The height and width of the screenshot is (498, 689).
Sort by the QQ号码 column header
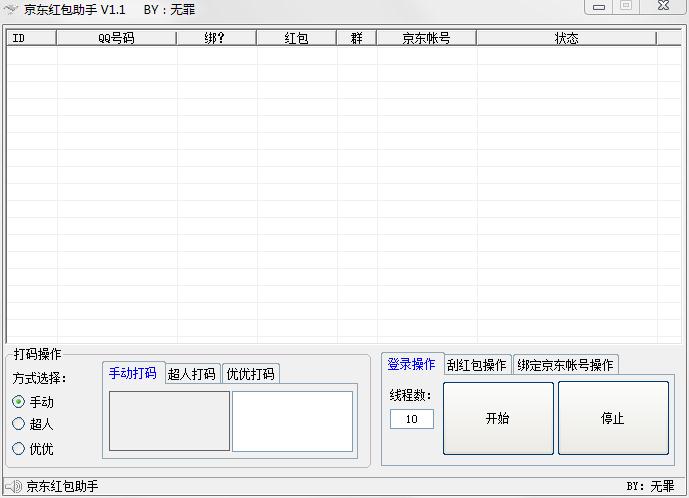click(116, 38)
